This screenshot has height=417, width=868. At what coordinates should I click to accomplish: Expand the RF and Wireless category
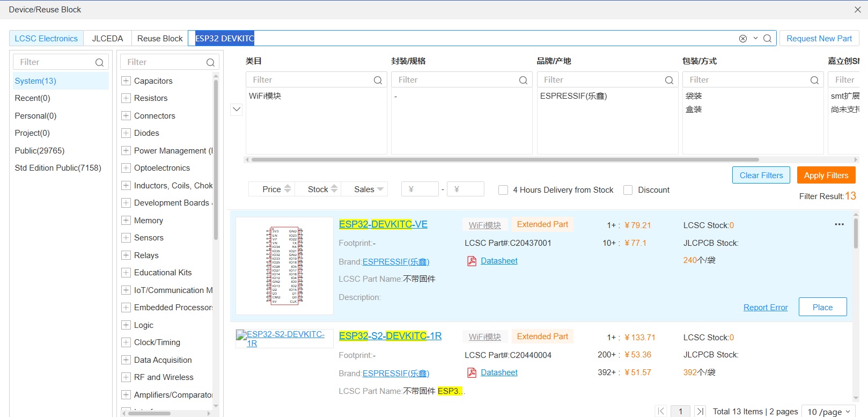tap(126, 377)
